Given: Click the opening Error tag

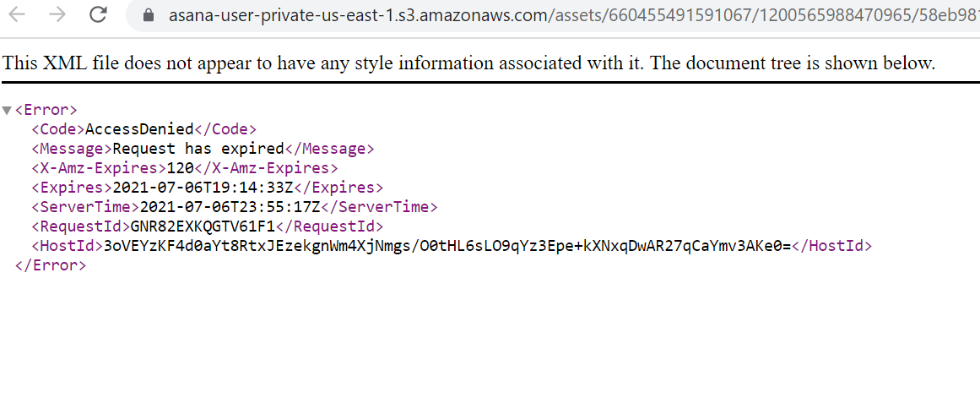Looking at the screenshot, I should (46, 110).
